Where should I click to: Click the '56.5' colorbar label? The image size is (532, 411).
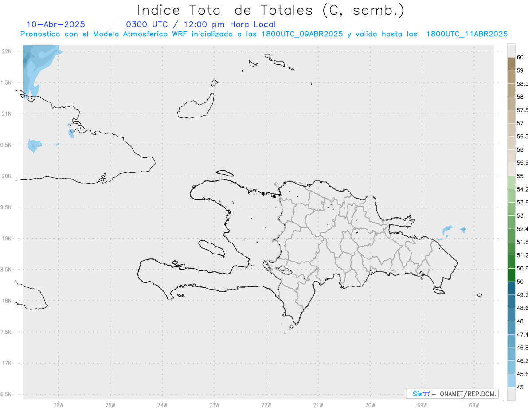click(x=522, y=137)
